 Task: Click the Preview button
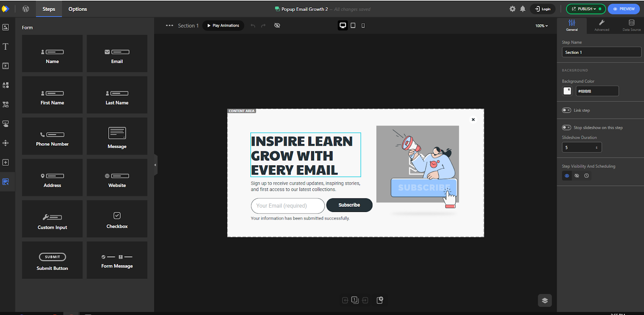click(624, 9)
